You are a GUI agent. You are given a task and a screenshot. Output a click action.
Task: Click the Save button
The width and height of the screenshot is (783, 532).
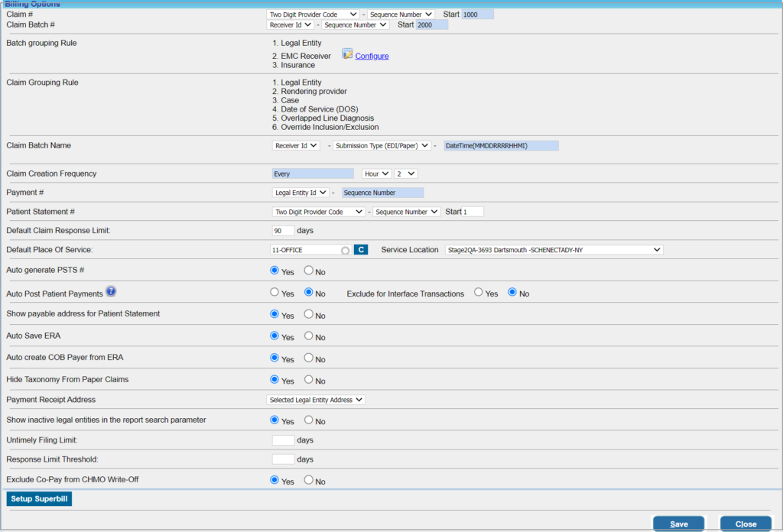679,524
